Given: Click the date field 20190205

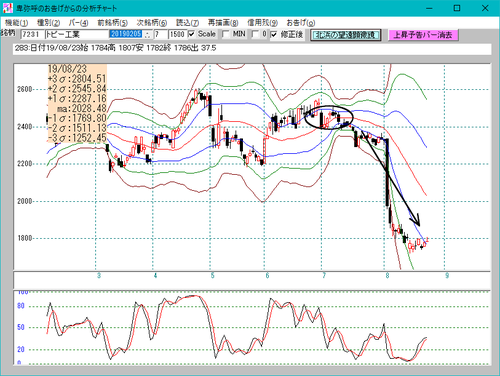Looking at the screenshot, I should [x=126, y=34].
